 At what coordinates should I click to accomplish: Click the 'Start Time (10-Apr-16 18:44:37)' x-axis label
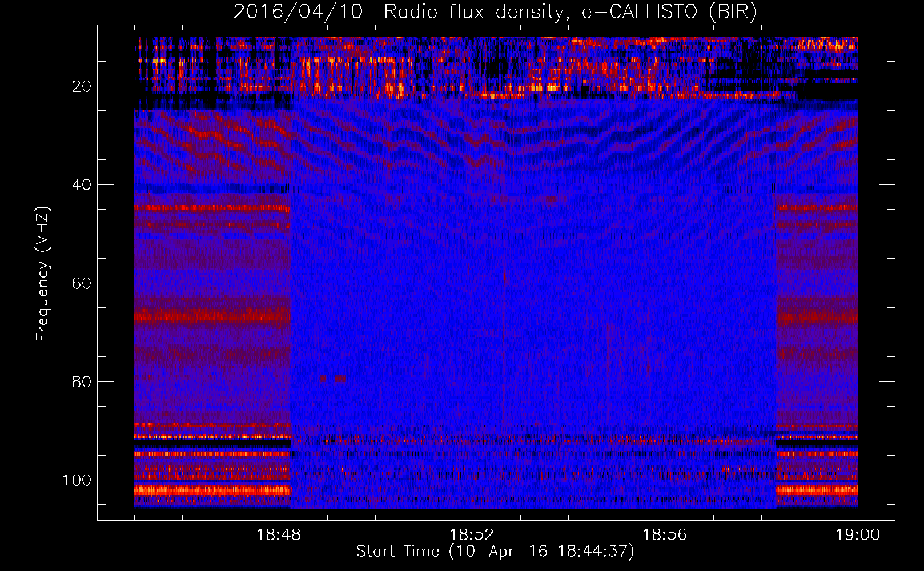[x=495, y=552]
